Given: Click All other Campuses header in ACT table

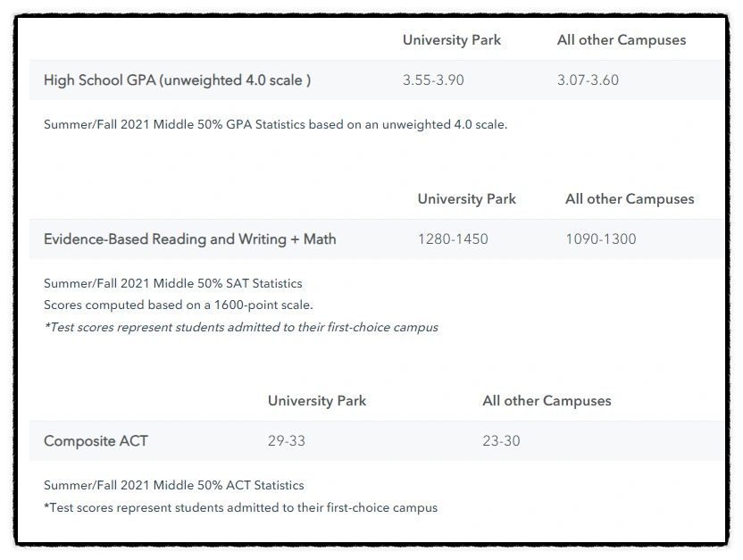Looking at the screenshot, I should pyautogui.click(x=547, y=400).
